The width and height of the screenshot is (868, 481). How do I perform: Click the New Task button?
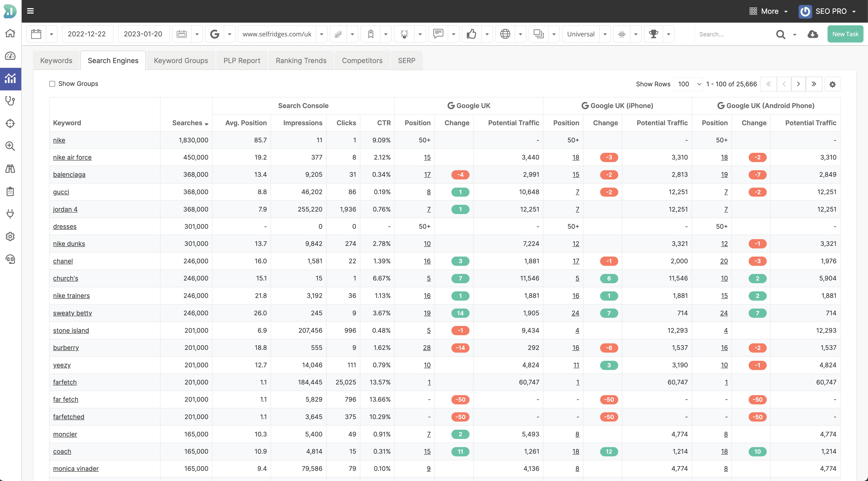click(x=845, y=34)
